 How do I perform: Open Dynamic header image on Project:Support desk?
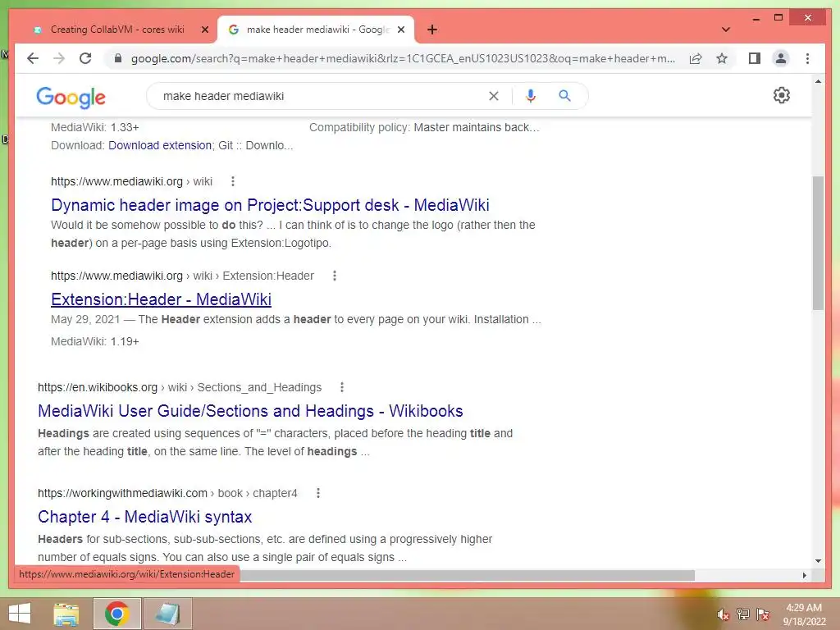pos(270,204)
